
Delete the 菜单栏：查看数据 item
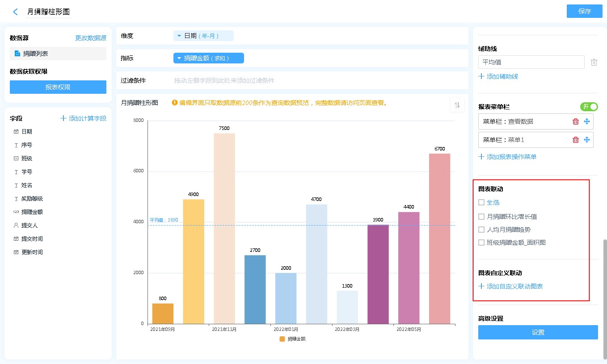576,121
